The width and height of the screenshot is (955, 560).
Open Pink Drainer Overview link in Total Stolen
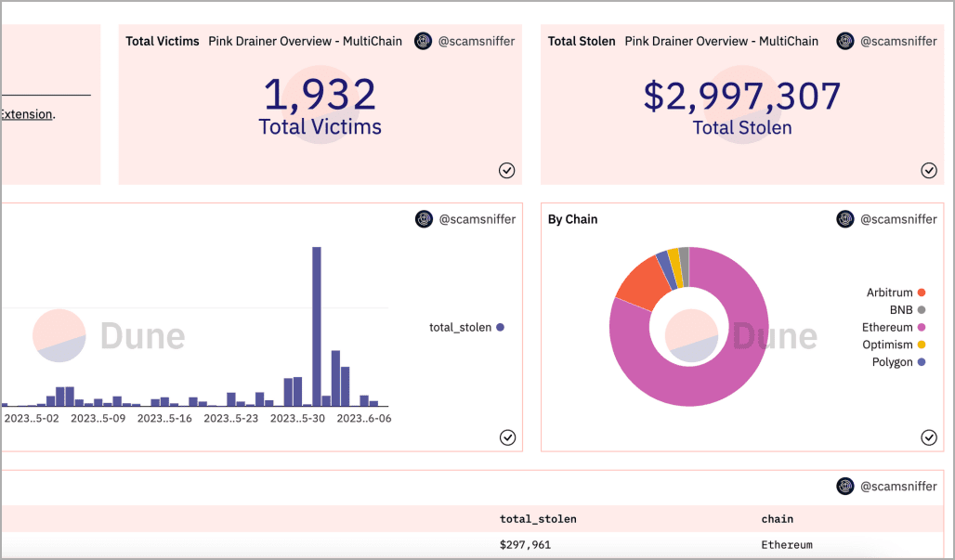[721, 41]
